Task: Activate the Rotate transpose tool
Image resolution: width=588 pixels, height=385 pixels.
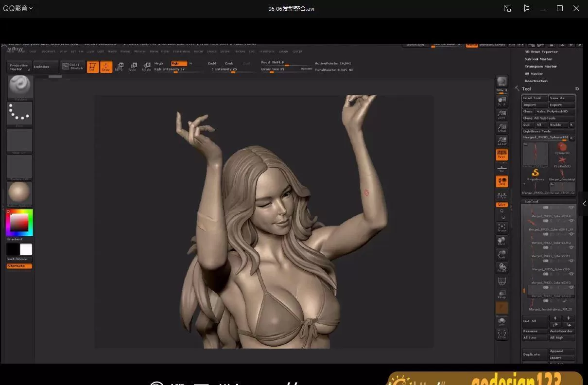Action: (147, 67)
